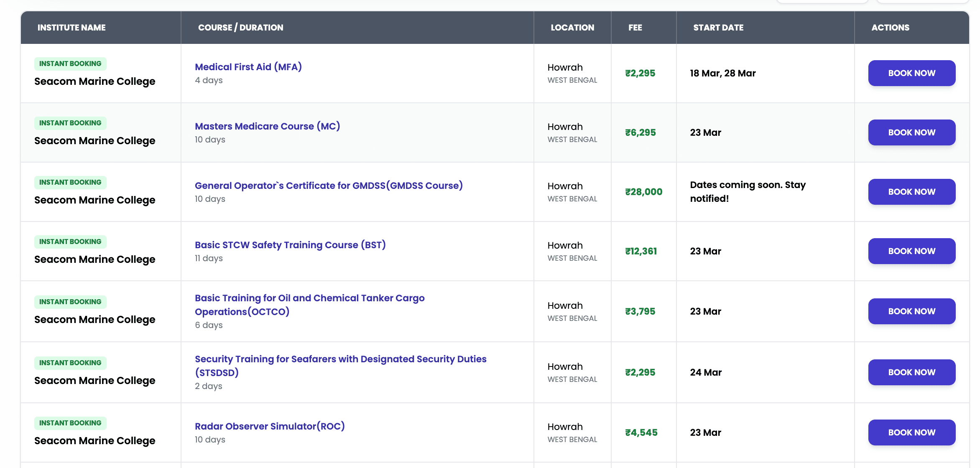Click the Course / Duration column header
980x468 pixels.
point(241,28)
